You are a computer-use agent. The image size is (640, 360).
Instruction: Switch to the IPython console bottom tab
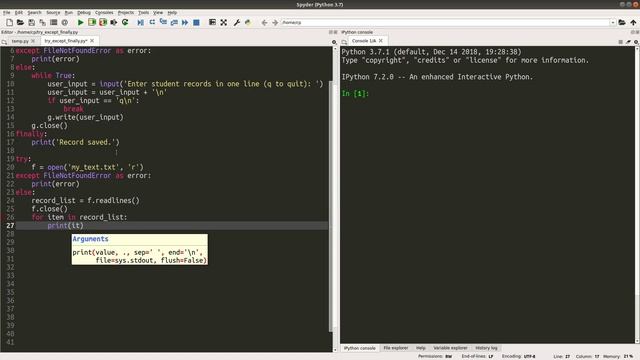pyautogui.click(x=360, y=348)
